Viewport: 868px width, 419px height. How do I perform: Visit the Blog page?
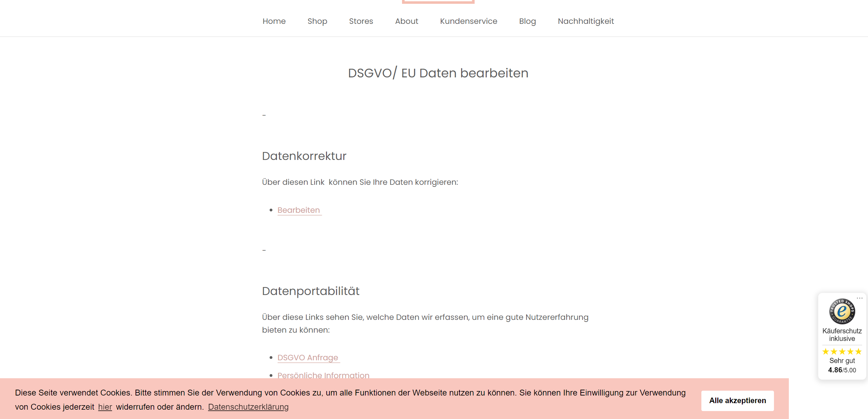click(527, 21)
